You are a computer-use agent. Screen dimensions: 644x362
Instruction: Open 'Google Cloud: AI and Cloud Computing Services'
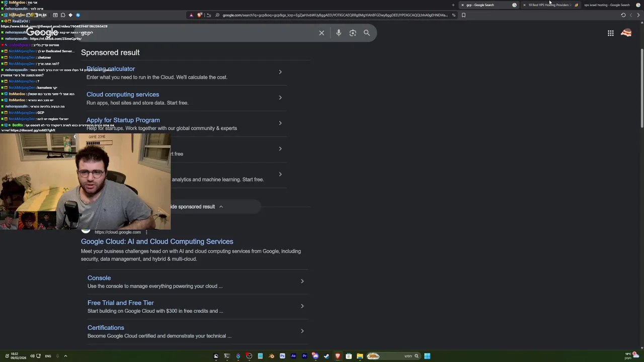pyautogui.click(x=157, y=241)
